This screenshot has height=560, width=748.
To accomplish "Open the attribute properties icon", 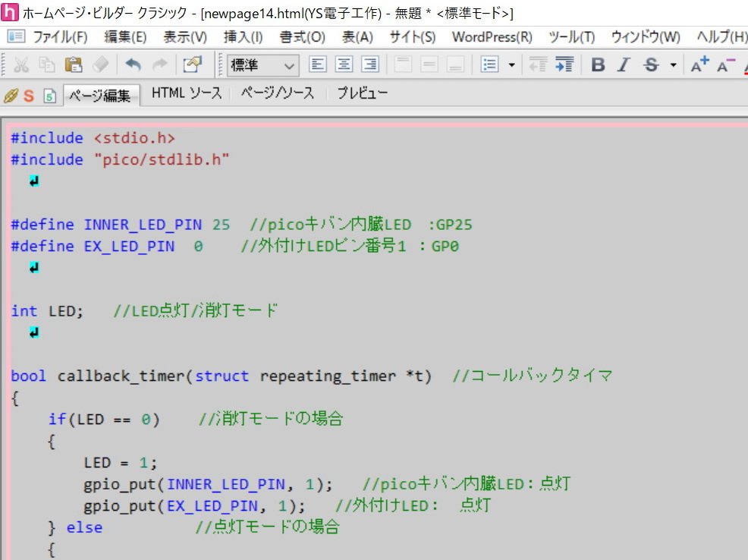I will pyautogui.click(x=193, y=65).
